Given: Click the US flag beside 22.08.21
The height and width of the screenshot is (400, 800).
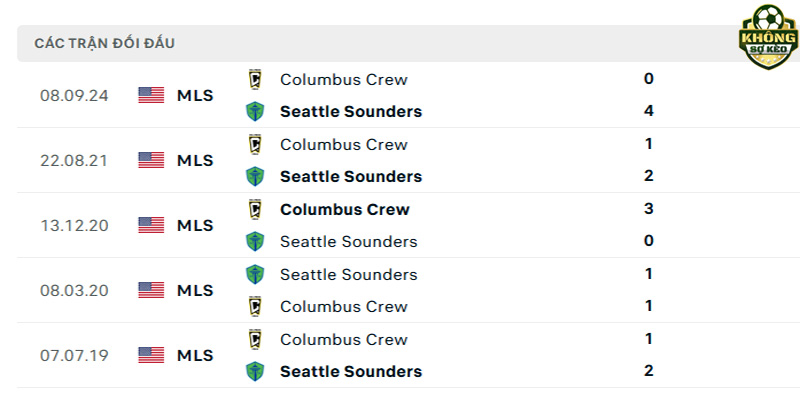Looking at the screenshot, I should pos(151,160).
